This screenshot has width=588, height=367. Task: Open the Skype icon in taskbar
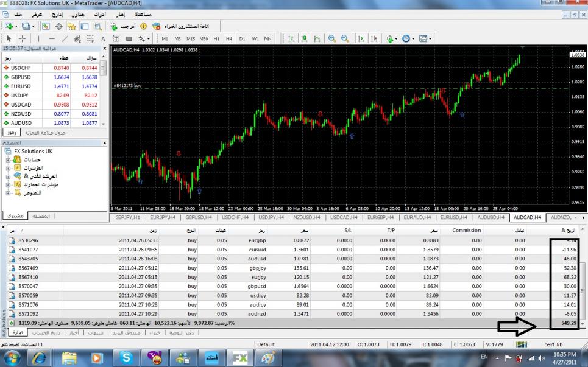pos(126,358)
